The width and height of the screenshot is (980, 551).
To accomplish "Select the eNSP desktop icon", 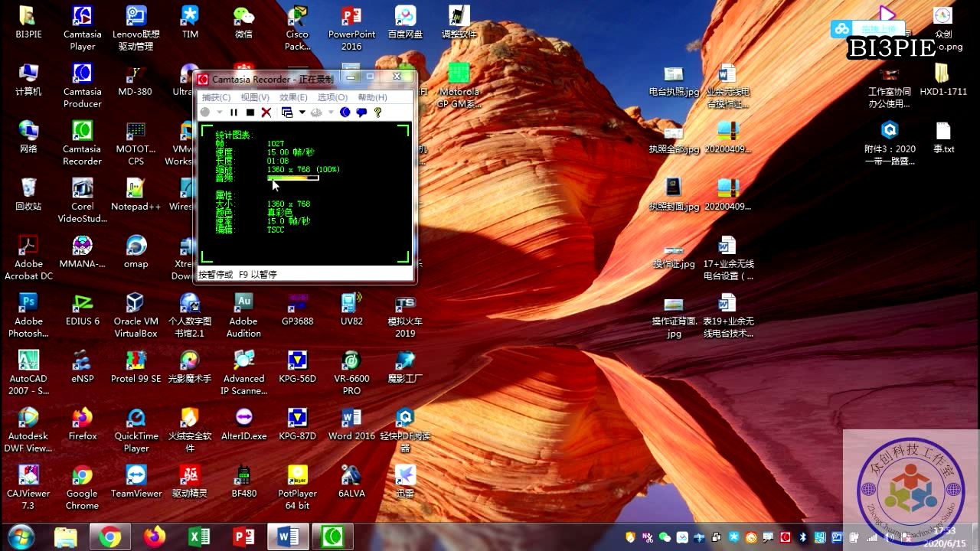I will pyautogui.click(x=83, y=367).
